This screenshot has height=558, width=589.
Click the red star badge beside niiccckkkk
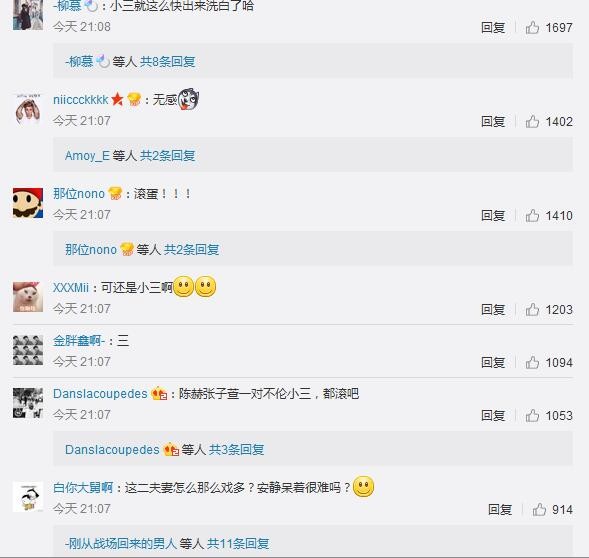[x=117, y=99]
